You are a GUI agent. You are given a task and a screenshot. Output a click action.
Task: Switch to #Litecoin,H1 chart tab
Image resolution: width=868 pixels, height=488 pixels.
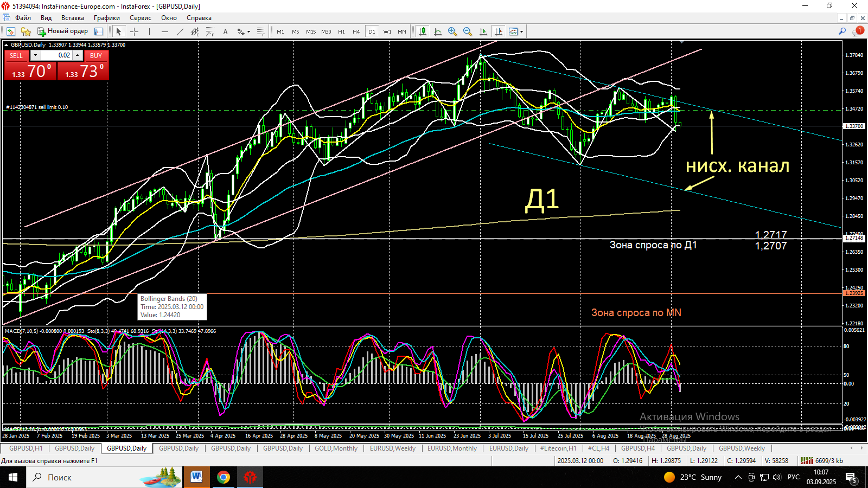pos(558,448)
